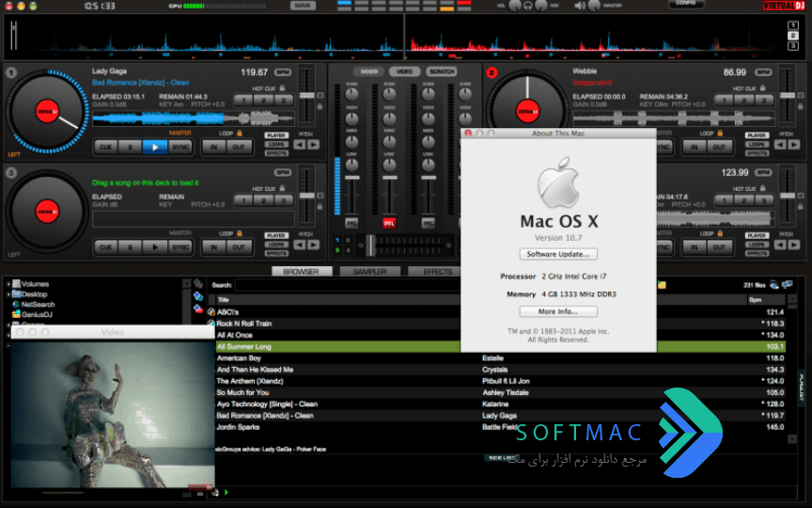Nudge pitch up with right arrow on deck 1
Image resolution: width=812 pixels, height=508 pixels.
click(314, 145)
